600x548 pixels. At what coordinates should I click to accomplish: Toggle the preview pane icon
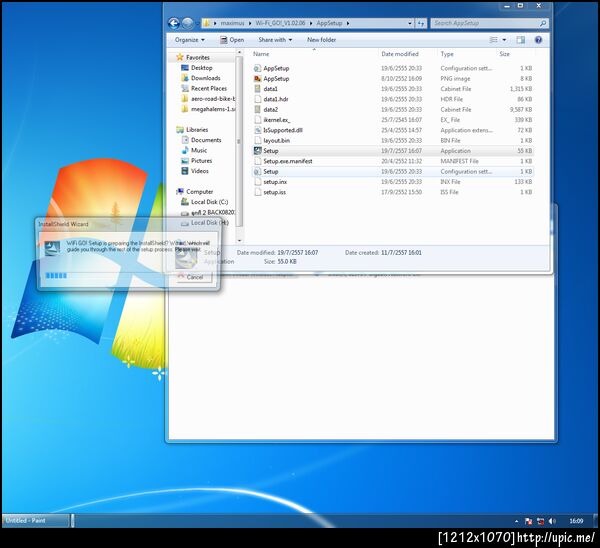click(520, 40)
